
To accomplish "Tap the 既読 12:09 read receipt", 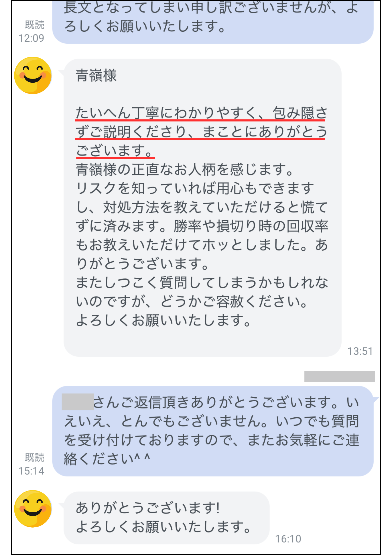I will (31, 31).
